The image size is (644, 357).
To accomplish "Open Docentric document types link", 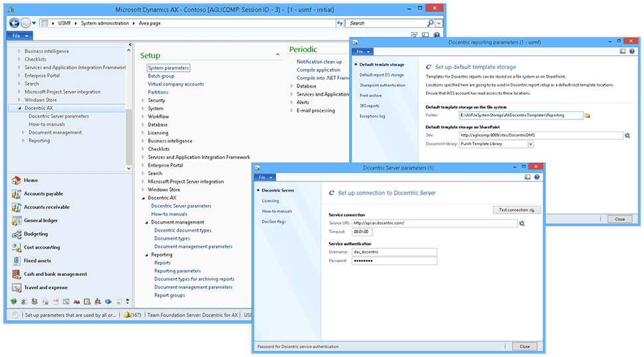I will [183, 230].
